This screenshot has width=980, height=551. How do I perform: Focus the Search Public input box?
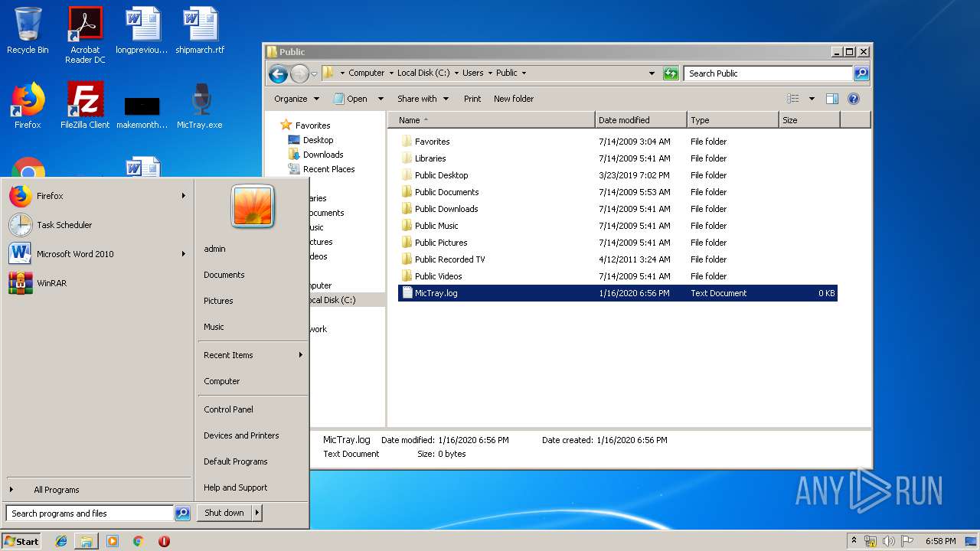click(x=768, y=73)
